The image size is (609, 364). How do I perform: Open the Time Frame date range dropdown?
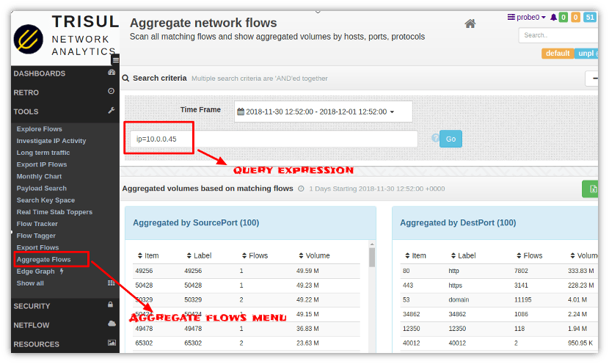pos(323,112)
